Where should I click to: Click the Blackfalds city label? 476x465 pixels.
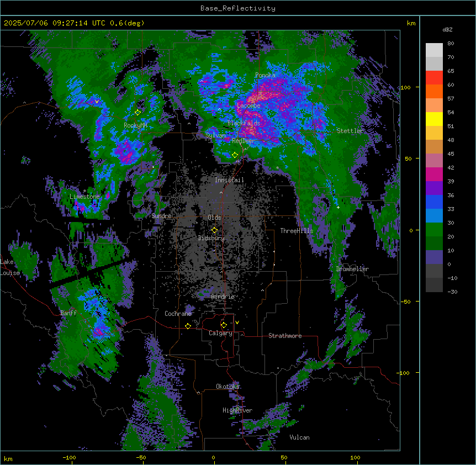pos(244,123)
